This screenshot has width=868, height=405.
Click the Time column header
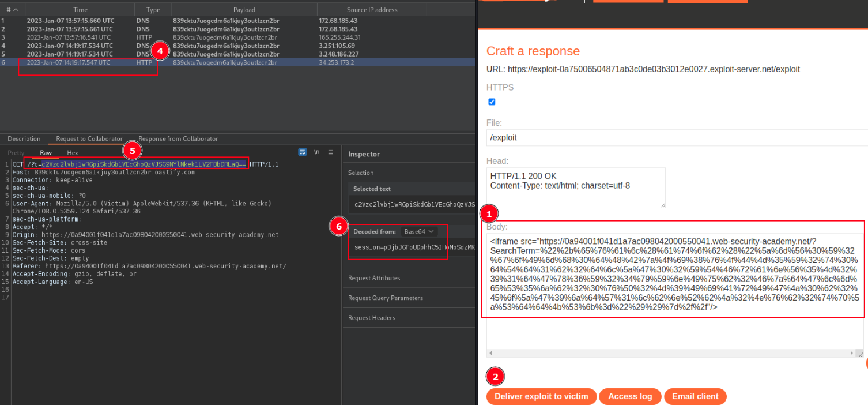pos(80,10)
